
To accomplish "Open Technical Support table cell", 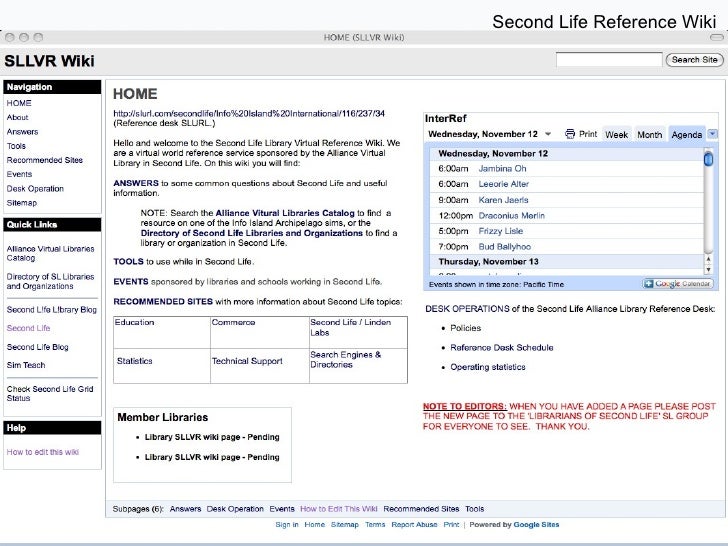I will click(247, 361).
